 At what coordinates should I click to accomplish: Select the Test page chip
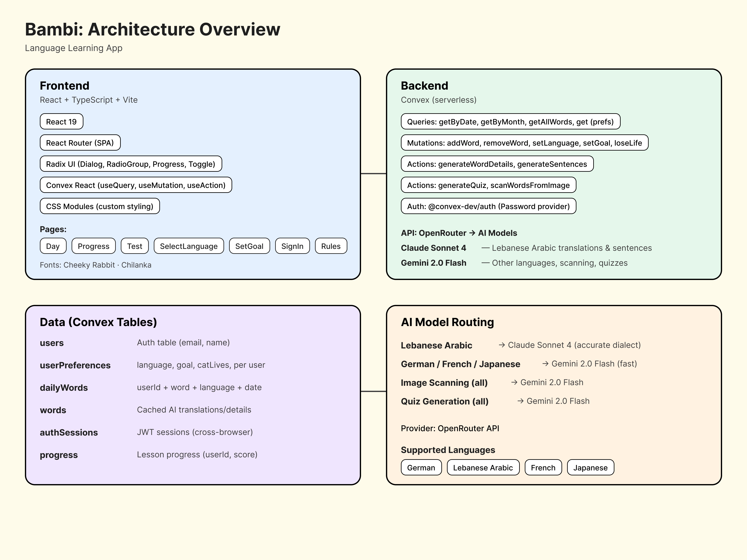pyautogui.click(x=134, y=246)
